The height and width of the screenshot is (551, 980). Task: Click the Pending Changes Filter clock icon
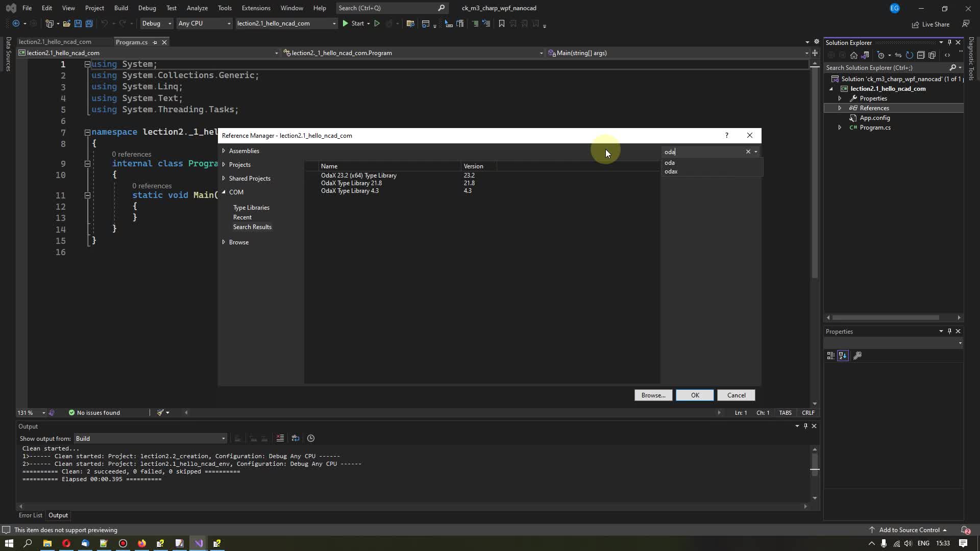tap(880, 55)
